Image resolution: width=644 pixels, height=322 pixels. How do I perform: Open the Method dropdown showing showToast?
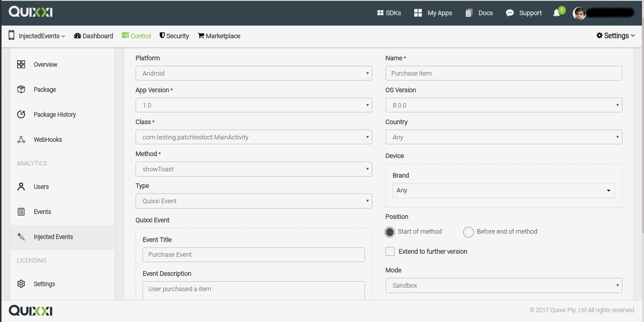[253, 169]
